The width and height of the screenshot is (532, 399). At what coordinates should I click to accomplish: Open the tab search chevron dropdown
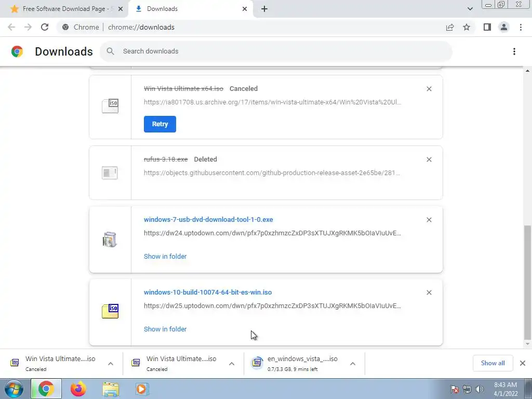(470, 9)
